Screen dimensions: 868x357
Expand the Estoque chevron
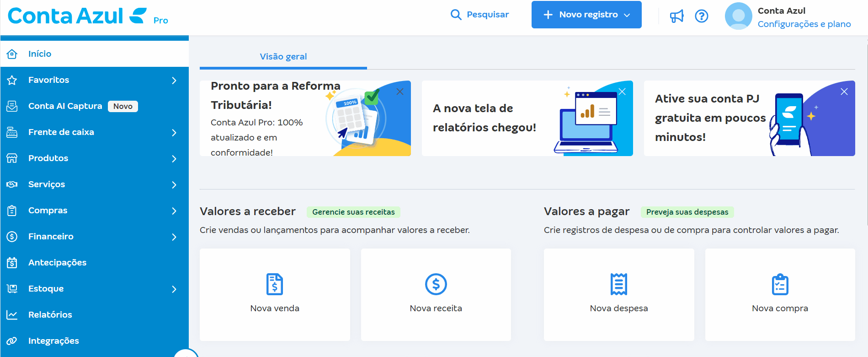[174, 289]
